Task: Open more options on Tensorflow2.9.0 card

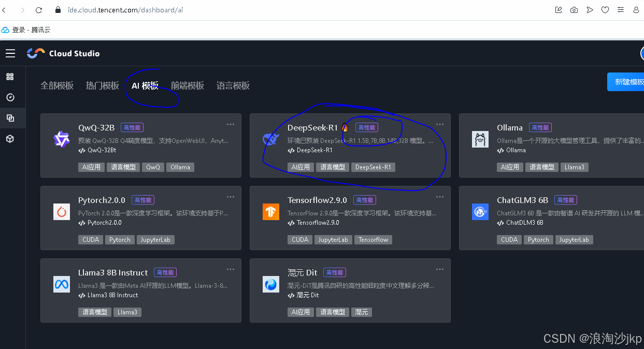Action: (x=440, y=197)
